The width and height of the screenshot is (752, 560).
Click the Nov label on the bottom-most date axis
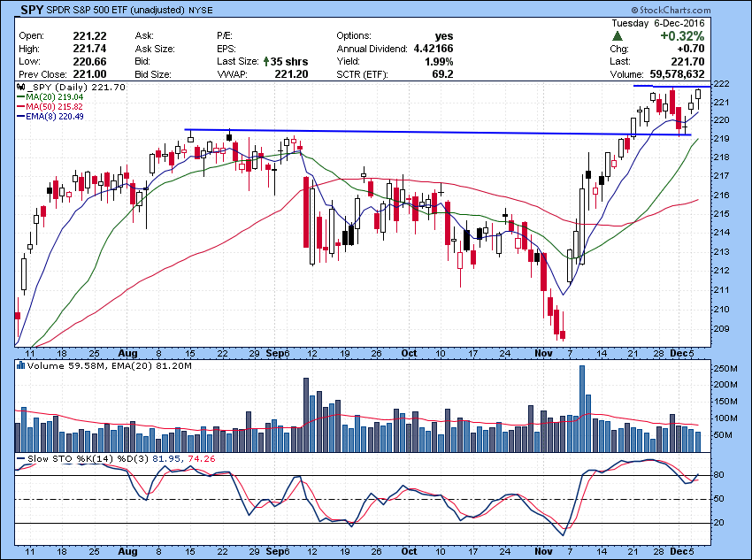[x=543, y=551]
